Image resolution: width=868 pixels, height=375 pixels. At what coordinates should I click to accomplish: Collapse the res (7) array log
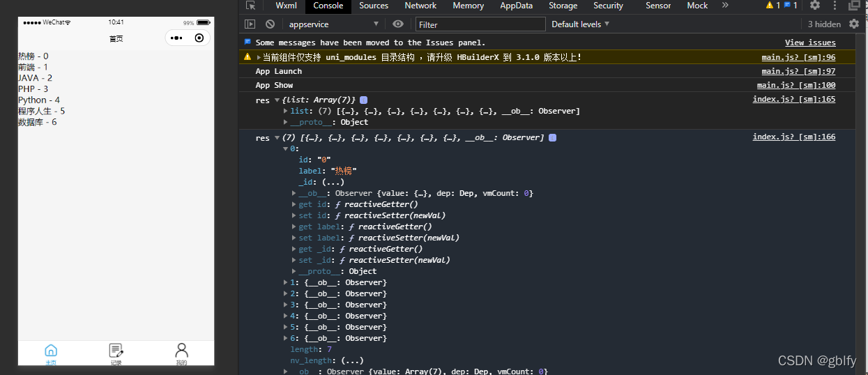pos(277,138)
